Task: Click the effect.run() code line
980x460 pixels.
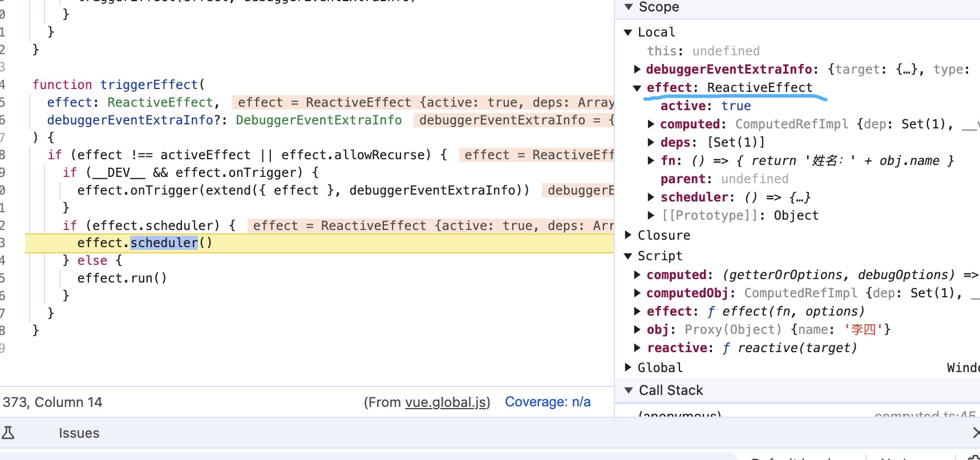Action: point(122,279)
